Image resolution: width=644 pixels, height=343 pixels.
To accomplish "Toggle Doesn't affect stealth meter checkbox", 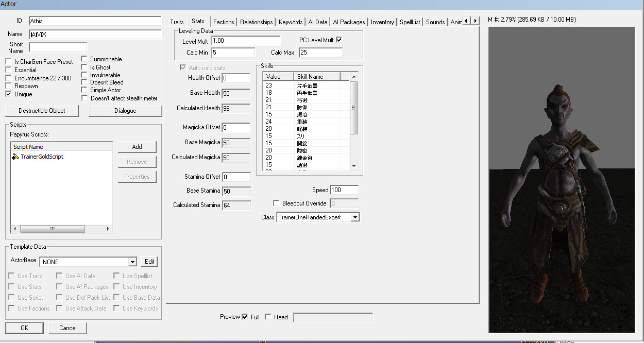I will 84,98.
